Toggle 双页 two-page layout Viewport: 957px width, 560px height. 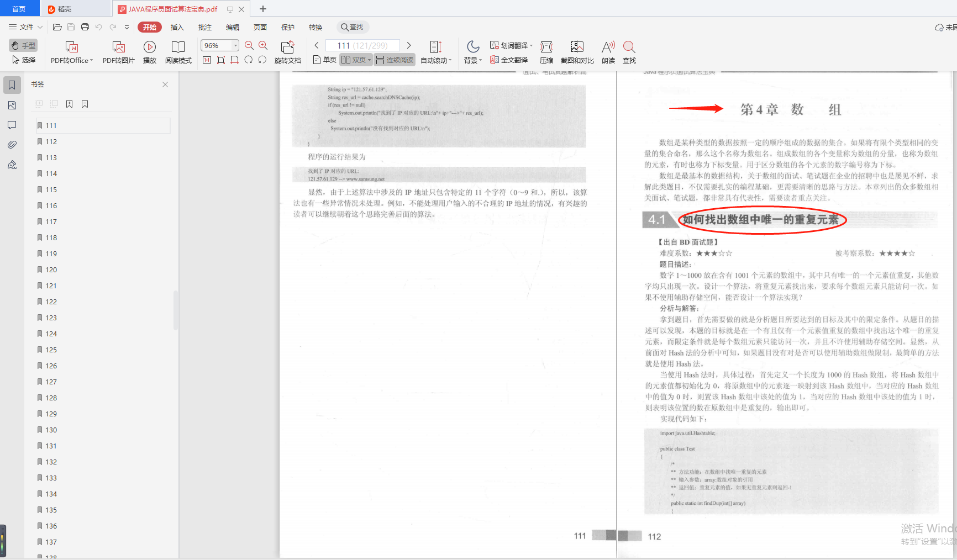(355, 60)
